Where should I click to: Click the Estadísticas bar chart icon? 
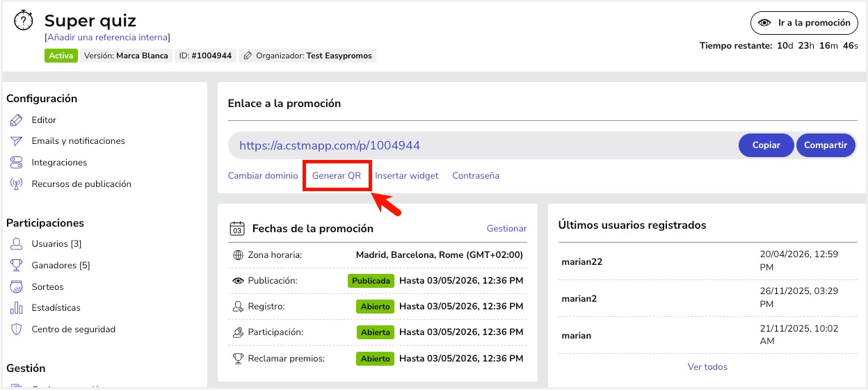[x=17, y=308]
